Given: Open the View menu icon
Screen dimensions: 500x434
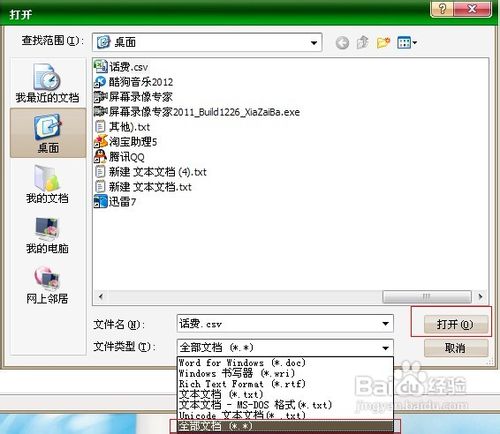Looking at the screenshot, I should 407,43.
